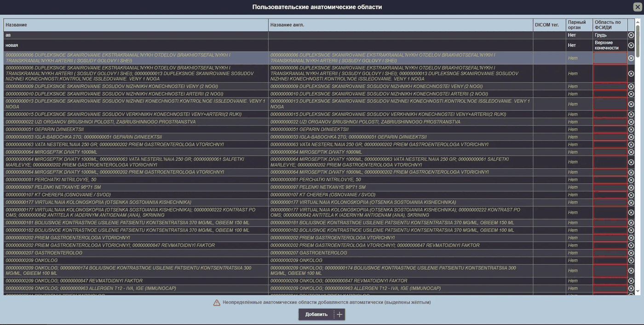Viewport: 644px width, 325px height.
Task: Click English name cell 00000000022 UZI ORGANOV
Action: pos(401,122)
